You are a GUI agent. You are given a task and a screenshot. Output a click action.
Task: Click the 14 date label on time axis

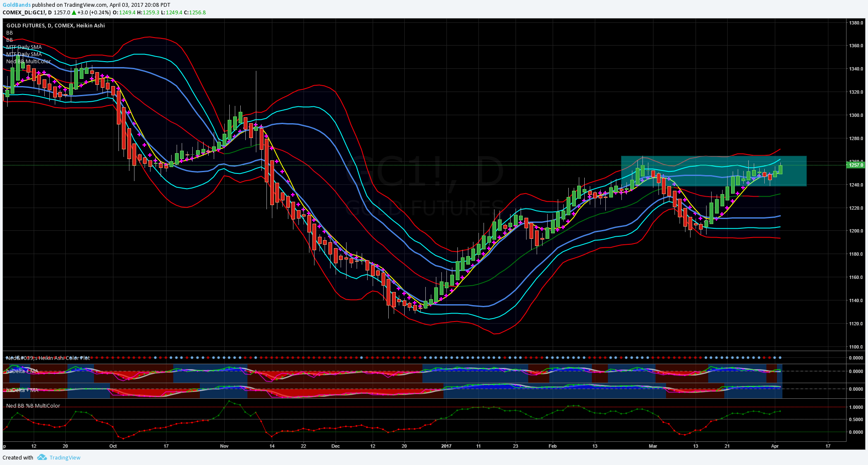(x=272, y=446)
